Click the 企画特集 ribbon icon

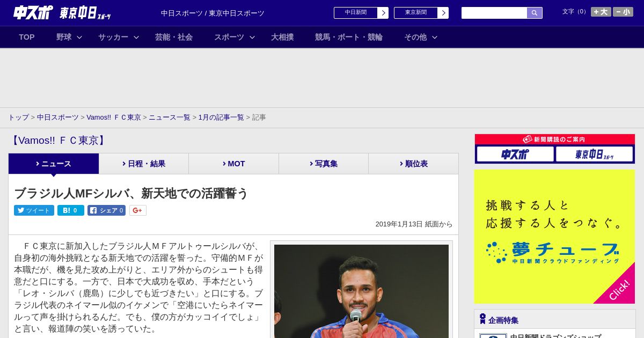click(x=482, y=319)
